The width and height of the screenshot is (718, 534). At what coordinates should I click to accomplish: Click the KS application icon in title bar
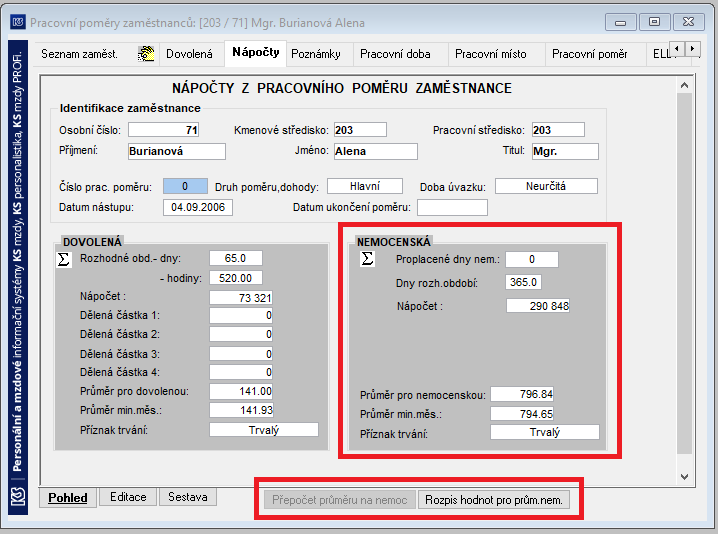(x=18, y=22)
